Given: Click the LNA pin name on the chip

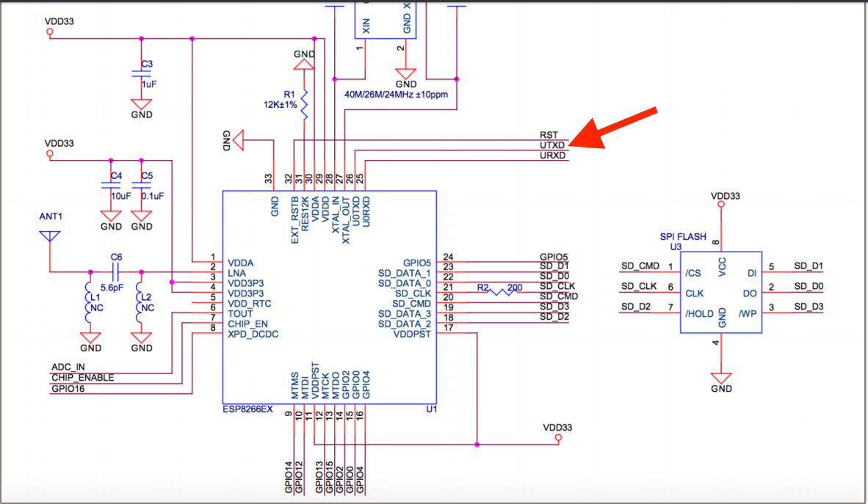Looking at the screenshot, I should coord(237,274).
